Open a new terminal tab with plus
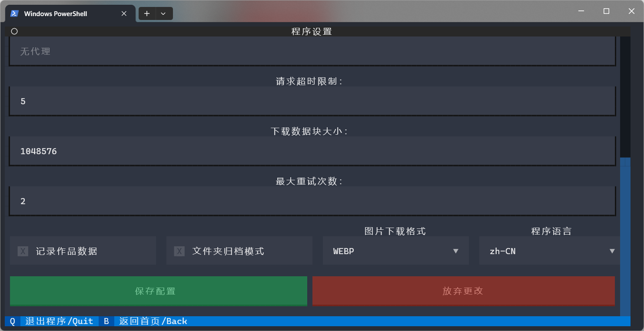 [x=147, y=13]
